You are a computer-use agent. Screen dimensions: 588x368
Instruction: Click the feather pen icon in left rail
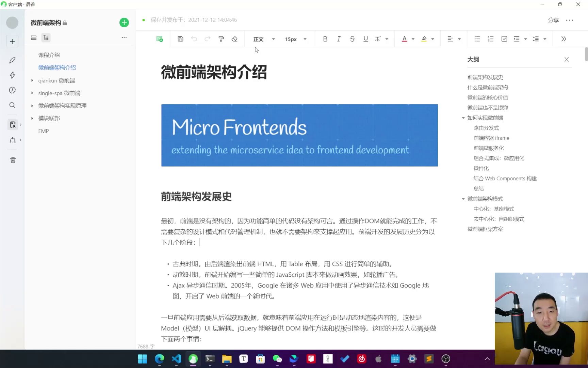(12, 60)
